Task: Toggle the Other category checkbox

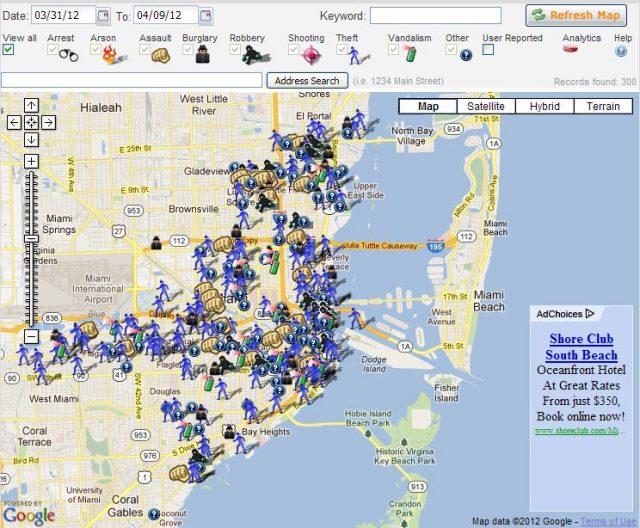Action: [451, 50]
